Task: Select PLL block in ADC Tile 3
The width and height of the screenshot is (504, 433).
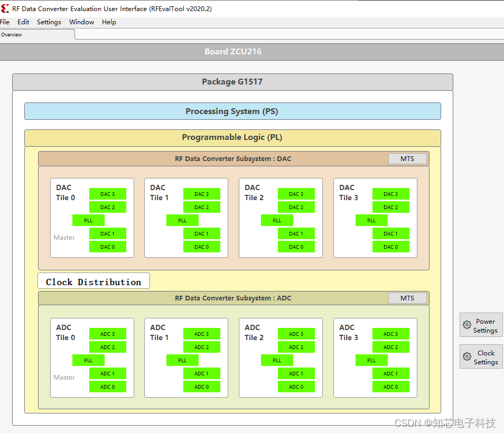Action: [x=371, y=361]
